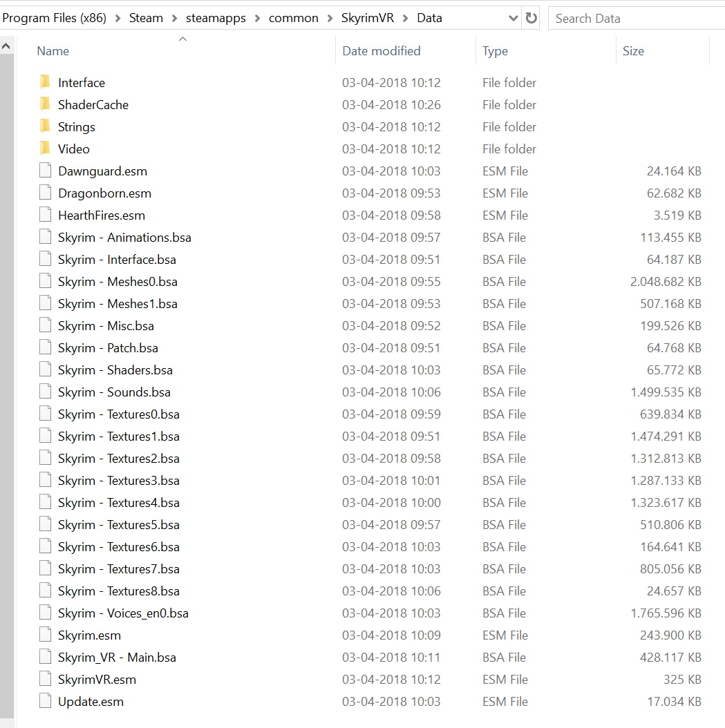
Task: Expand chevron after SkyrimVR breadcrumb
Action: (406, 18)
